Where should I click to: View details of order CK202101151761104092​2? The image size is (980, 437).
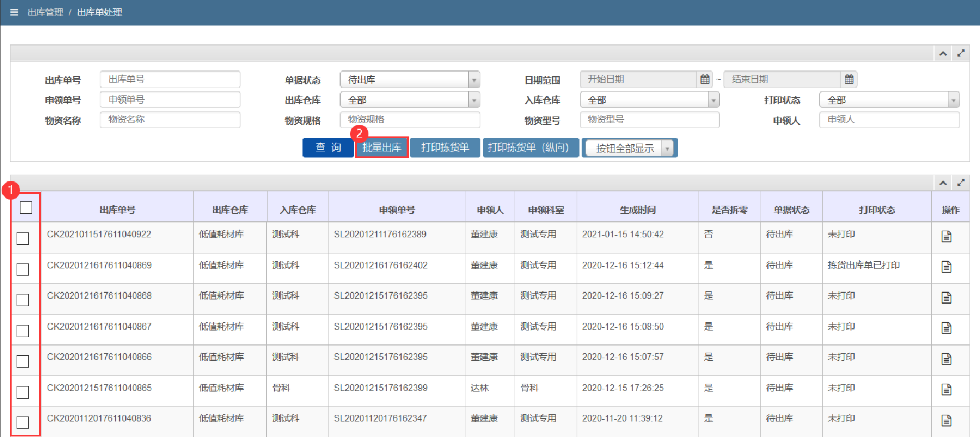(946, 237)
